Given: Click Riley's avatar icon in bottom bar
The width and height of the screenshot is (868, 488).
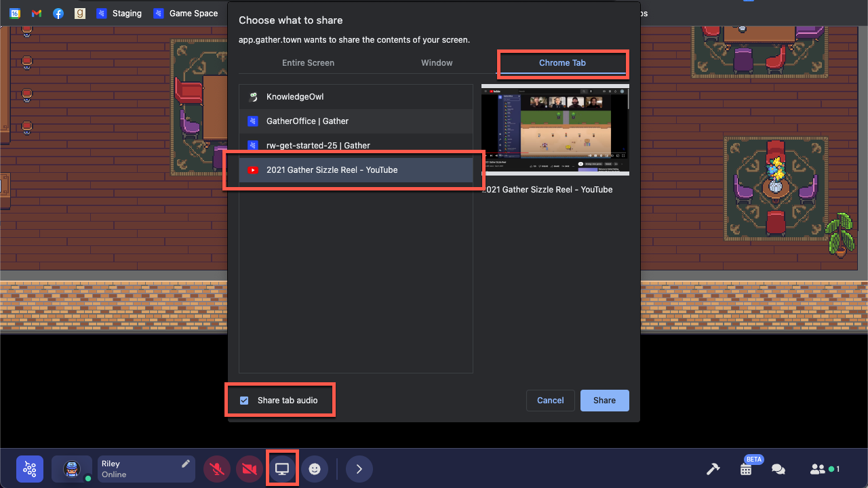Looking at the screenshot, I should pos(72,469).
